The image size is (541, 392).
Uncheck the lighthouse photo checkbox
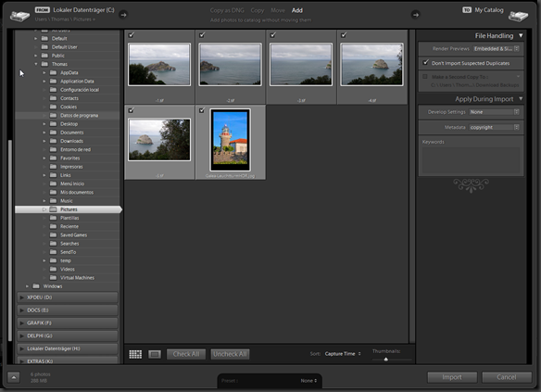202,110
